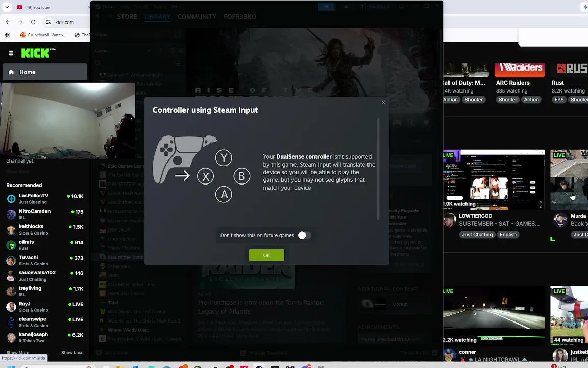Select 'It Takes Two' under kaneljoseph
Screen dimensions: 588x368
[x=32, y=341]
